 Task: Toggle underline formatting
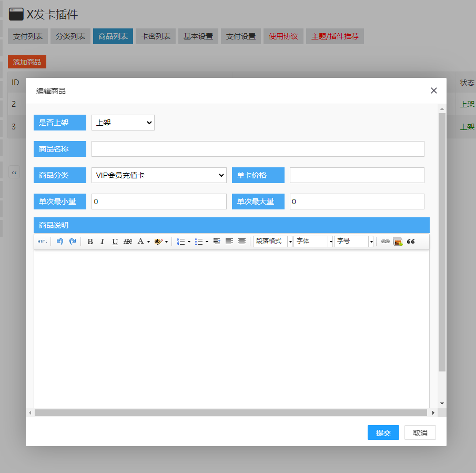point(115,241)
